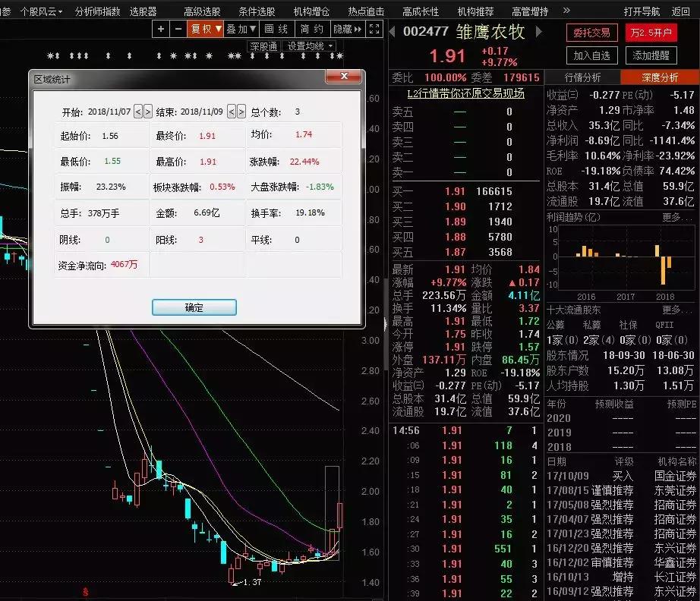Toggle fullscreen with the expand icon
The height and width of the screenshot is (601, 700).
pyautogui.click(x=372, y=29)
